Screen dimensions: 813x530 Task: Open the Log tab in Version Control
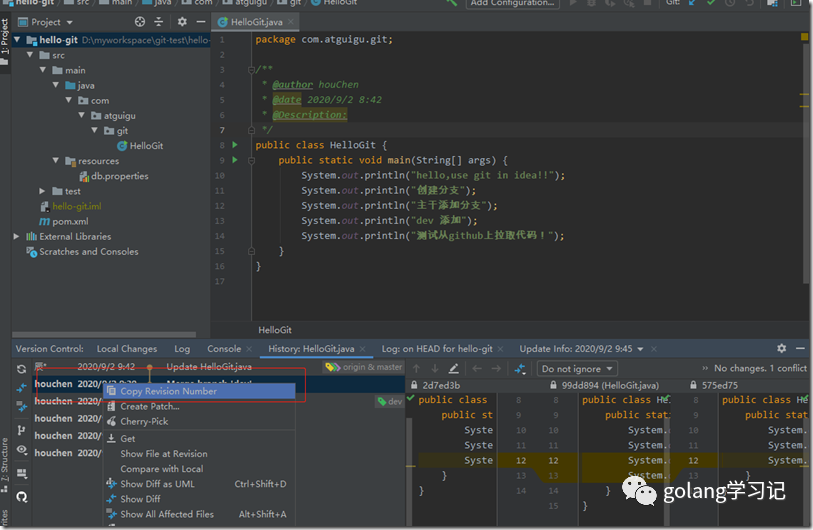coord(182,349)
